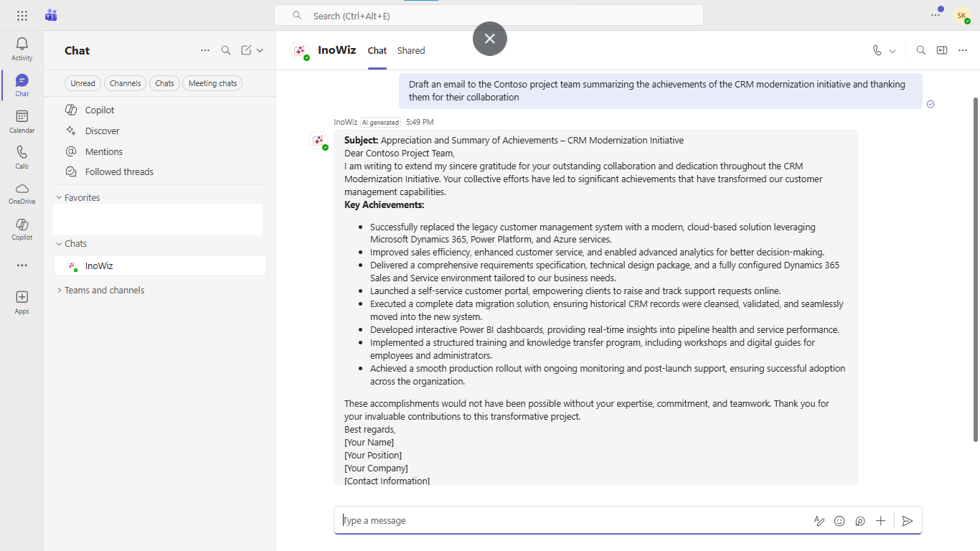Insert an emoji into the message
The width and height of the screenshot is (980, 551).
pyautogui.click(x=839, y=521)
